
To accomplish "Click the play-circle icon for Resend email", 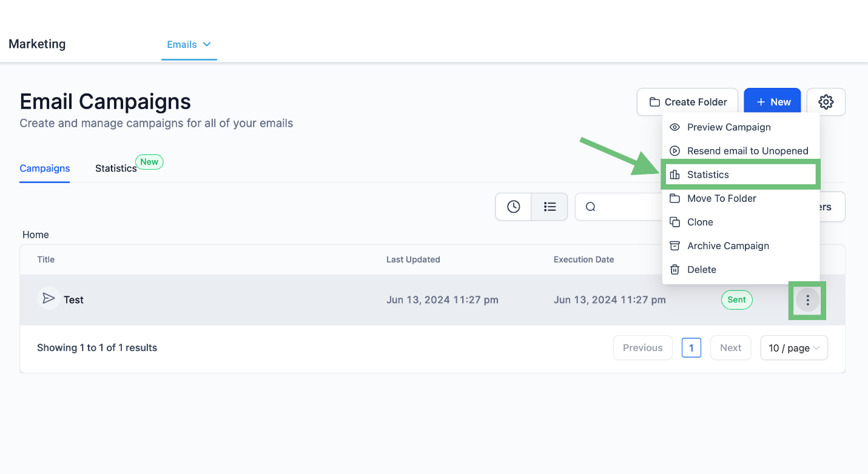I will [675, 151].
